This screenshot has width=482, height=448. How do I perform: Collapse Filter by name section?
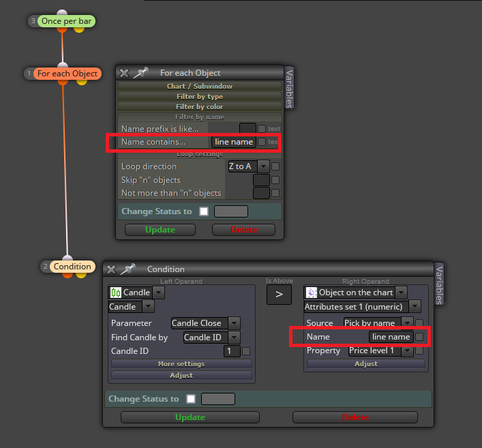tap(200, 117)
